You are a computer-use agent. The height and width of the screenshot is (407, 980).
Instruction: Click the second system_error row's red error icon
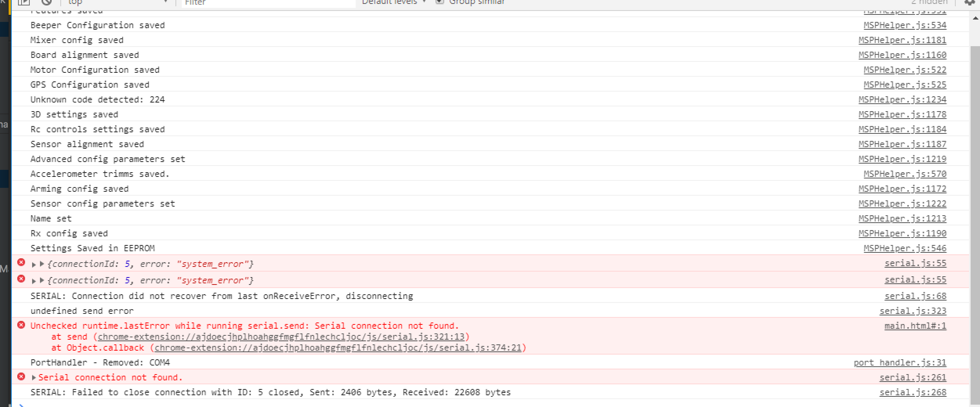(22, 280)
